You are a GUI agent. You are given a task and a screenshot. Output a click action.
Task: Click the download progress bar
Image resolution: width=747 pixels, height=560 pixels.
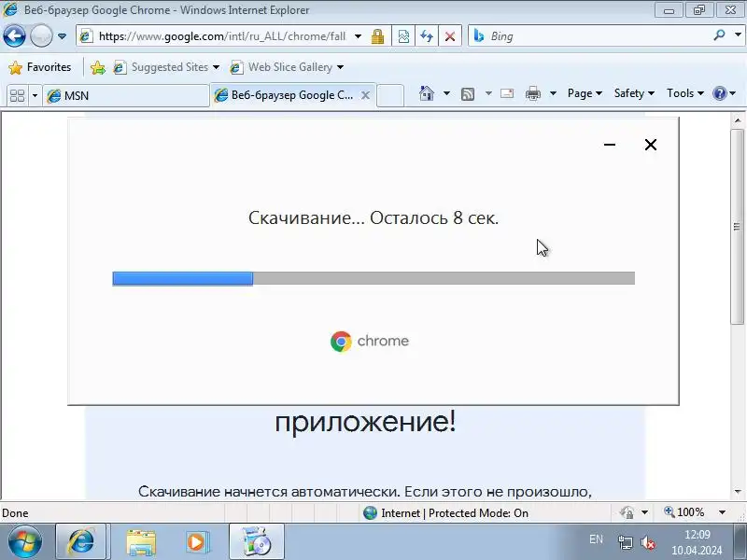[x=373, y=278]
